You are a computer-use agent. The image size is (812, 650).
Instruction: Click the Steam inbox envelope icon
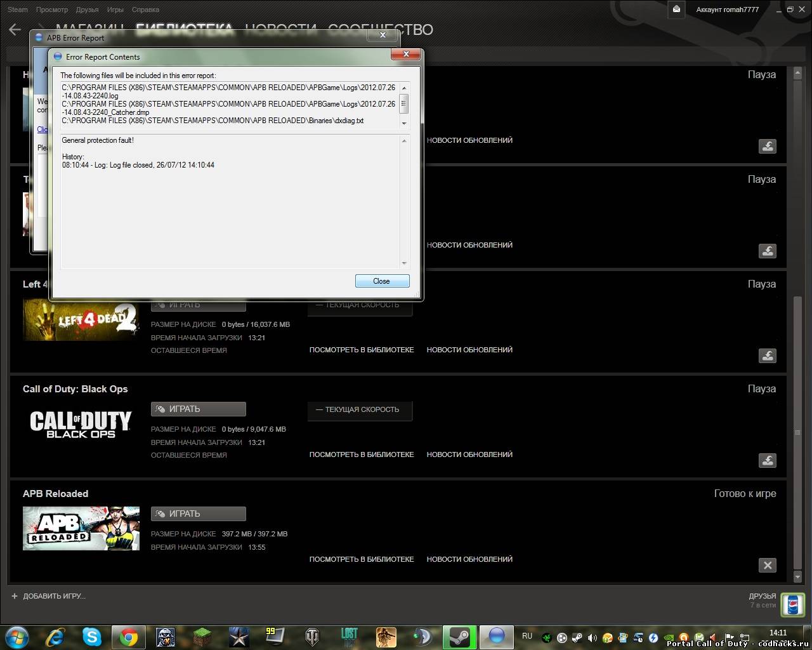tap(676, 10)
